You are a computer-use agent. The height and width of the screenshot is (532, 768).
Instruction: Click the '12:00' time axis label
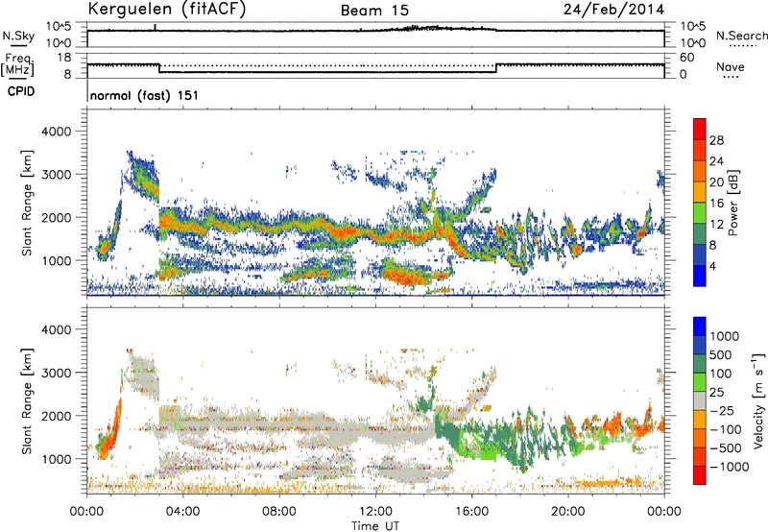(x=375, y=512)
